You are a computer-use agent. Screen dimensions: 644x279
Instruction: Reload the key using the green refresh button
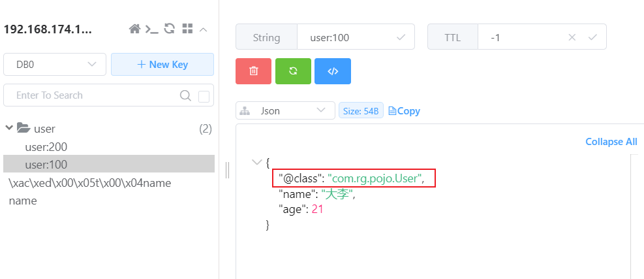coord(293,71)
